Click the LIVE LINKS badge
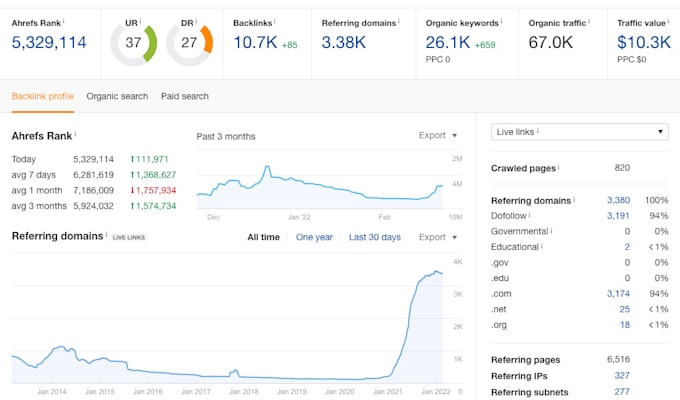Screen dimensions: 680x400 (x=129, y=237)
